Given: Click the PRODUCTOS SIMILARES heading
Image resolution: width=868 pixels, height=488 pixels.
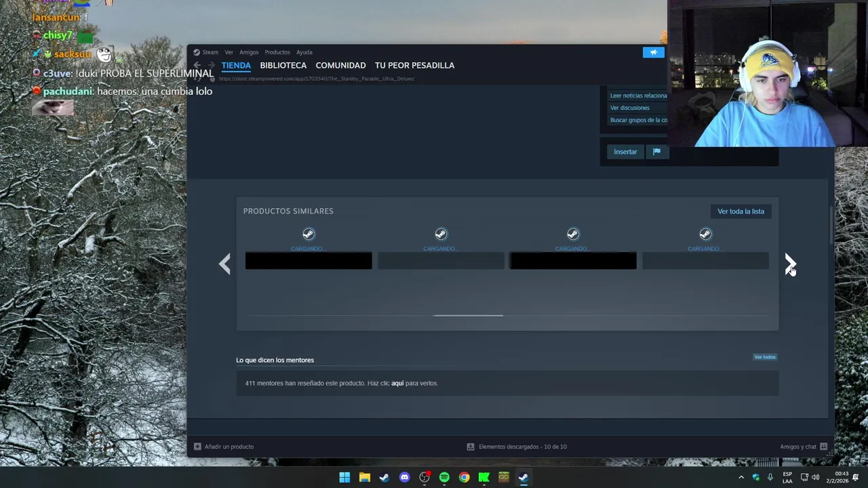Looking at the screenshot, I should [x=288, y=211].
